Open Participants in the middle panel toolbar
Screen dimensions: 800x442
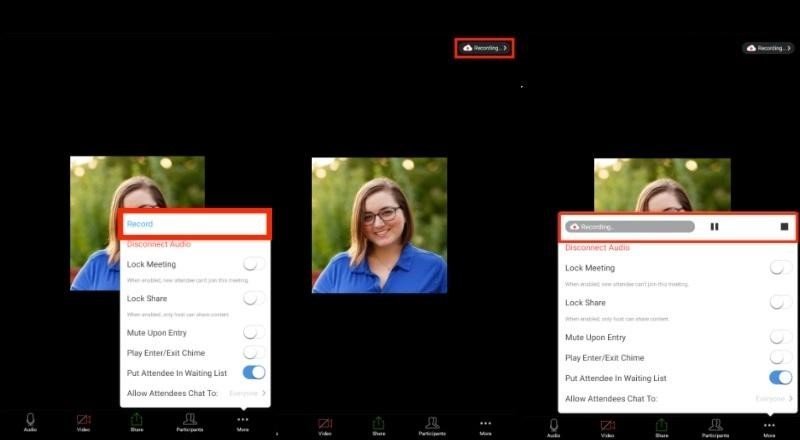pyautogui.click(x=432, y=425)
